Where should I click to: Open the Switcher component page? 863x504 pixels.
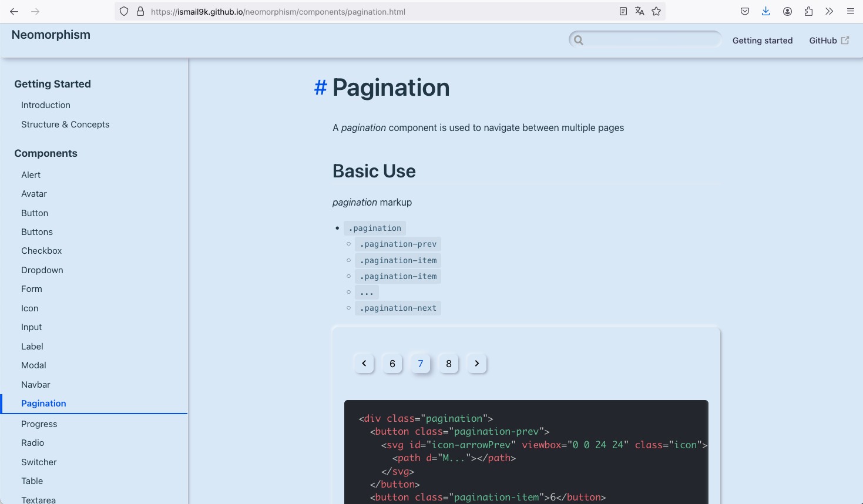[39, 462]
